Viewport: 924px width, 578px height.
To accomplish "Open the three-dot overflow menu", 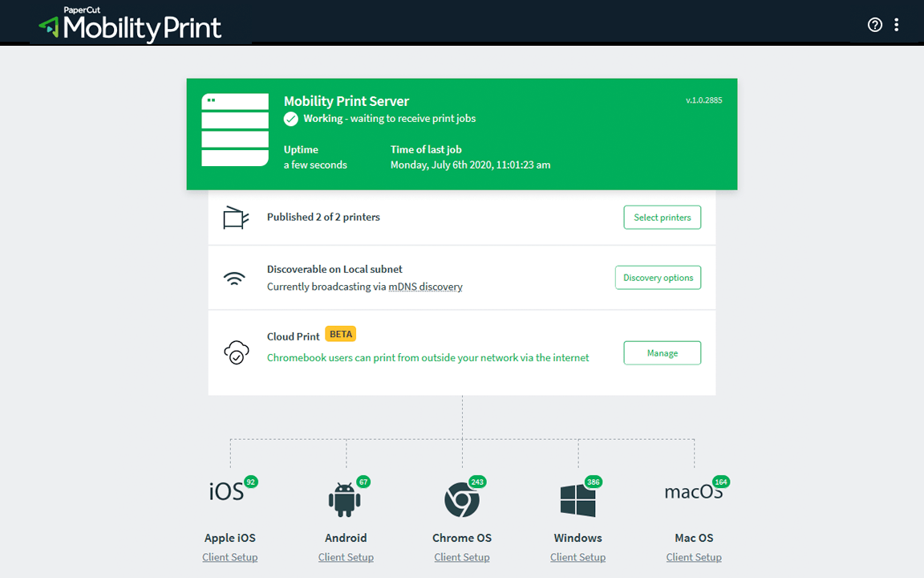I will [896, 25].
